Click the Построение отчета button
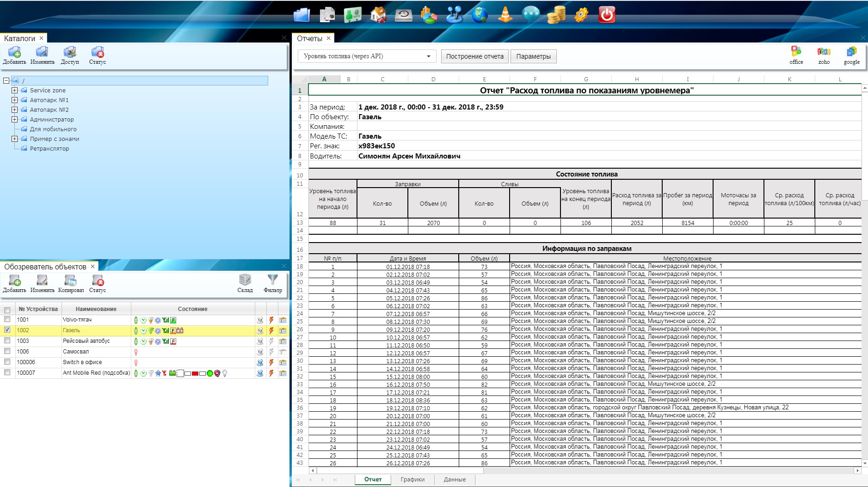Screen dimensions: 868x487 pos(474,56)
